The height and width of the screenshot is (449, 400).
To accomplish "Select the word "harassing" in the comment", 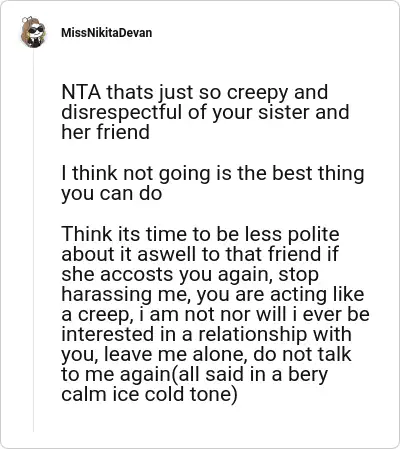I will [104, 295].
